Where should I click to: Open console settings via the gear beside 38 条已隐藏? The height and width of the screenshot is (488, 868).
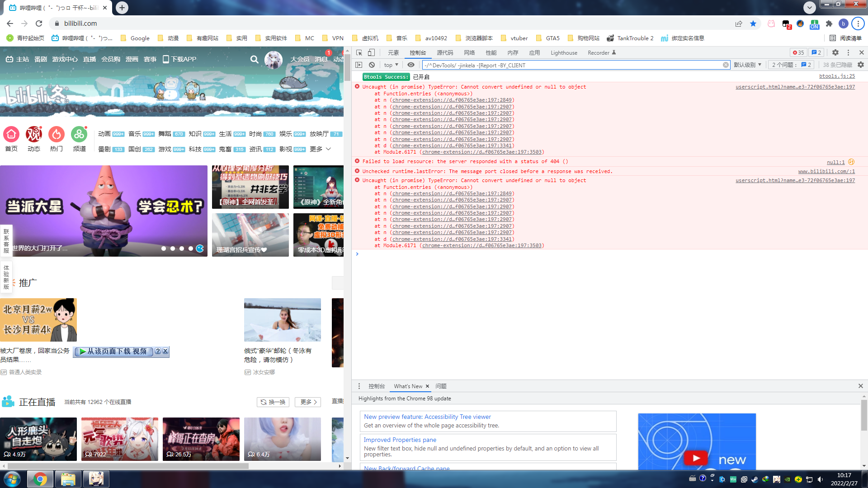[861, 65]
